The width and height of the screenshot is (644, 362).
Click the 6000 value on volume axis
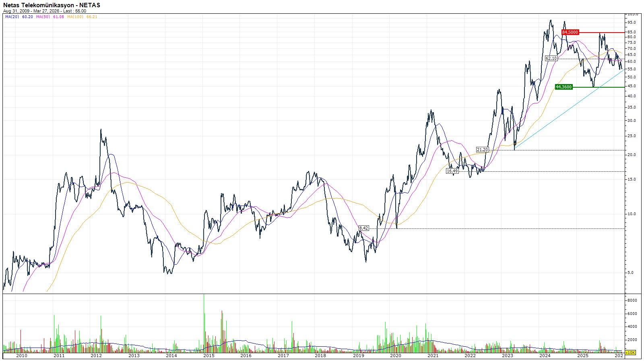[x=632, y=314]
